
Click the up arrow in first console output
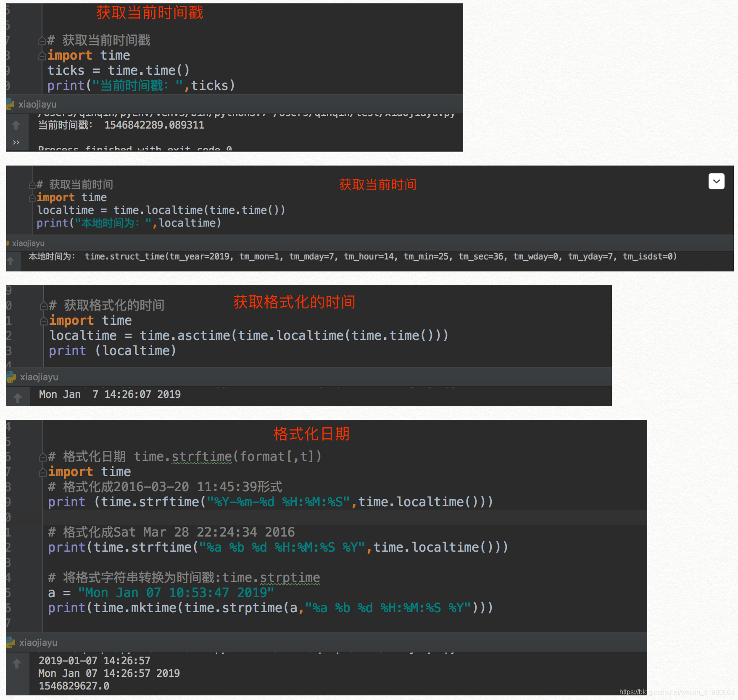click(x=16, y=125)
